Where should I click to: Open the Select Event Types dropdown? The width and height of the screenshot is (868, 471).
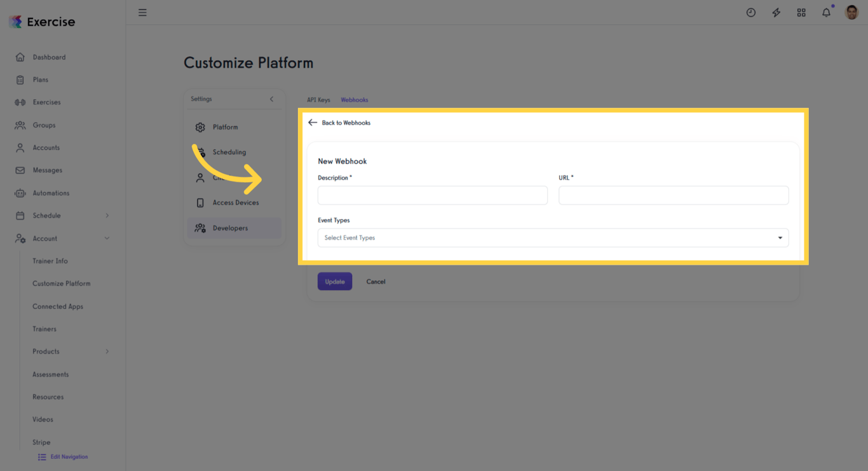coord(553,237)
